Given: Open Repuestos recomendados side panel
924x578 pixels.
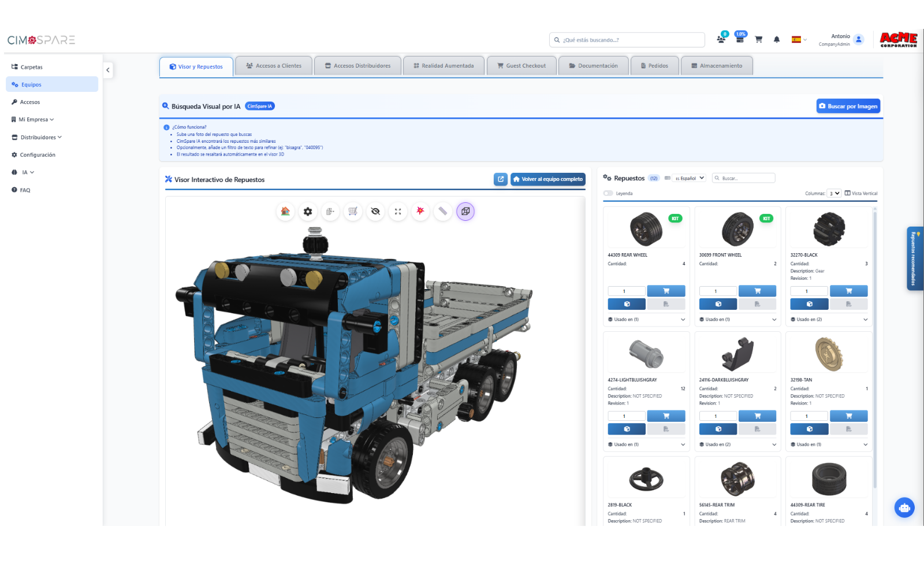Looking at the screenshot, I should click(914, 258).
